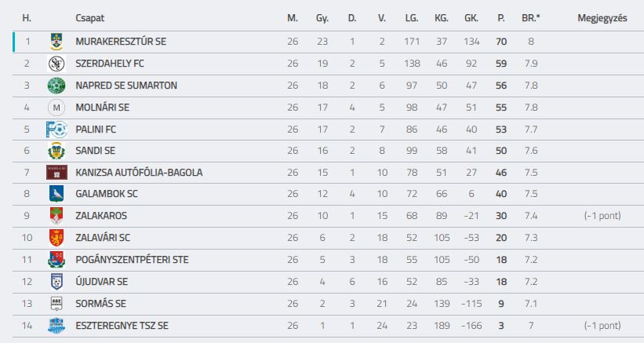Click the Megjegyzés column header
The height and width of the screenshot is (343, 644).
602,18
